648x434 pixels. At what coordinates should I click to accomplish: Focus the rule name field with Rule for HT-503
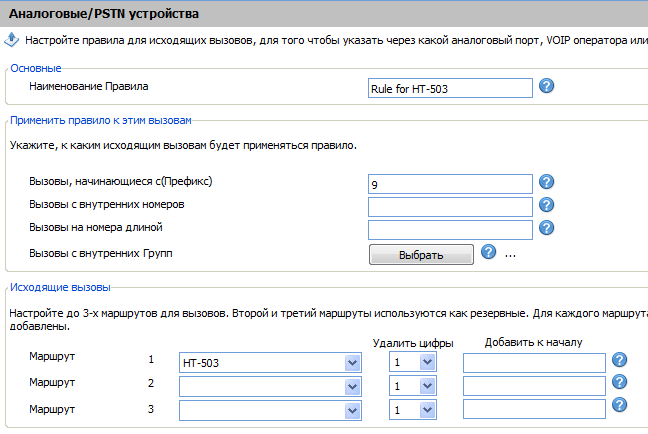pyautogui.click(x=450, y=88)
